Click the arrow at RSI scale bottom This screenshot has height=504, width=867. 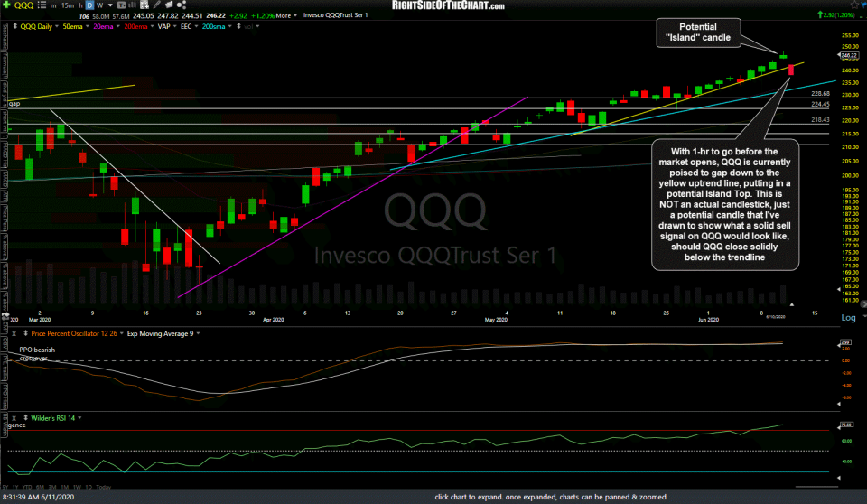(839, 478)
